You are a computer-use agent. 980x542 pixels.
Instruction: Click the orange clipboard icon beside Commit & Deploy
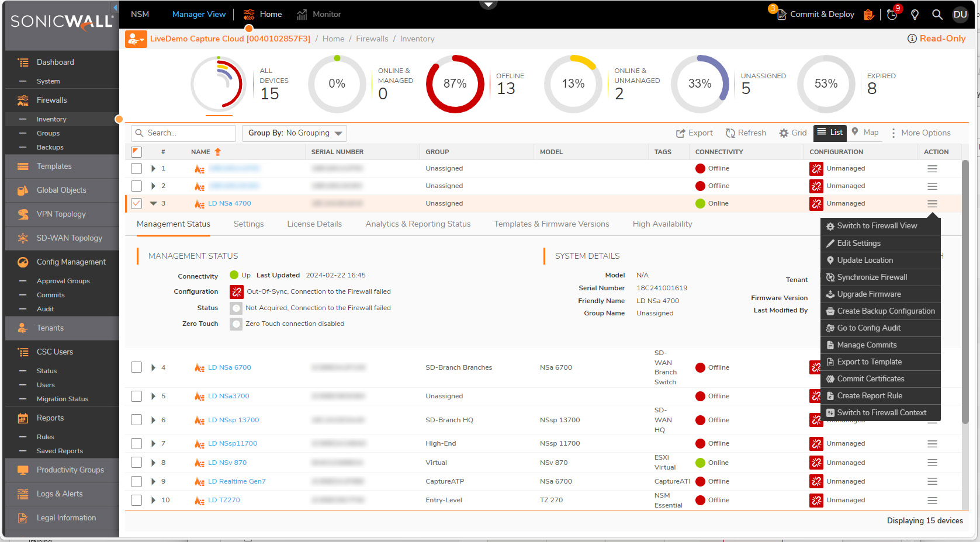869,15
